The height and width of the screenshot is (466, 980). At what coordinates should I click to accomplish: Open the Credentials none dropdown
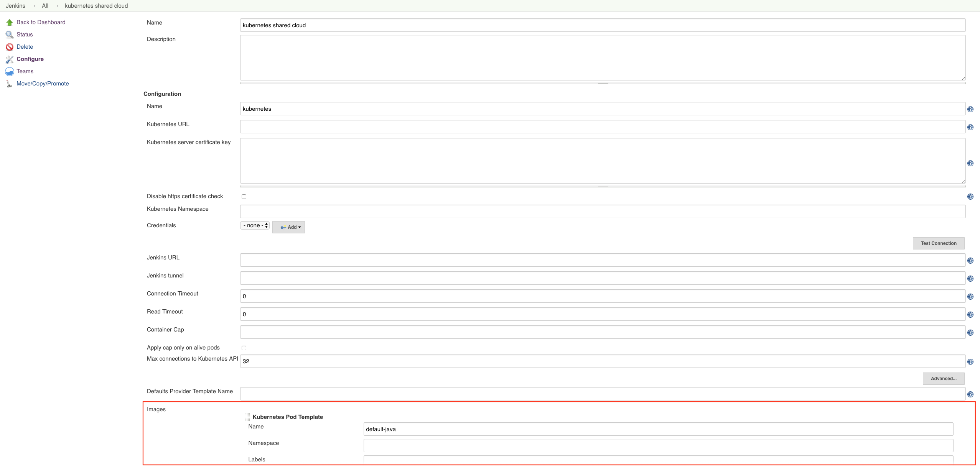[255, 225]
